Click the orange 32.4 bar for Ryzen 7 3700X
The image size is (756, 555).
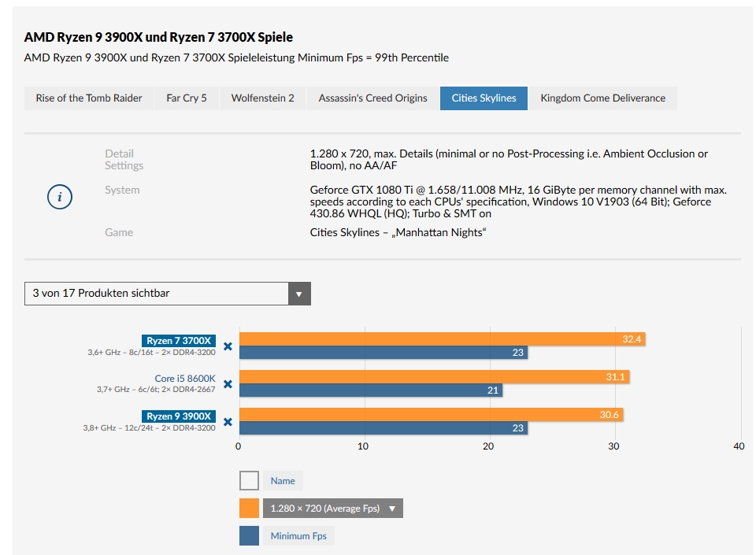tap(442, 339)
